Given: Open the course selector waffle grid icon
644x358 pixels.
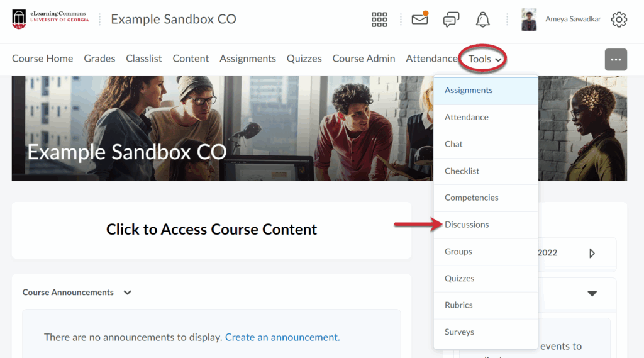Looking at the screenshot, I should [379, 20].
